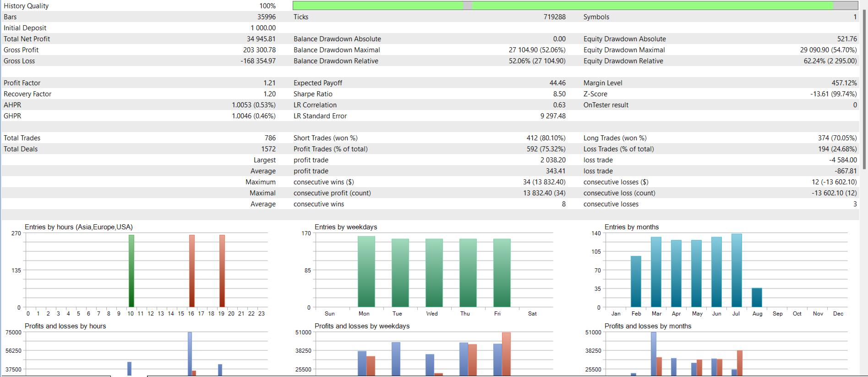Screen dimensions: 868x377
Task: Select the Symbols label
Action: click(x=596, y=17)
